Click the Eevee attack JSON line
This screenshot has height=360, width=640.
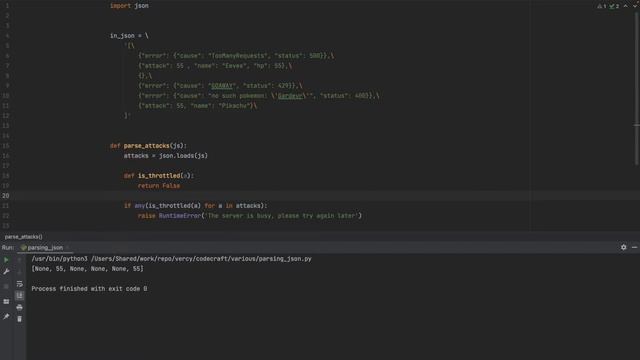215,66
